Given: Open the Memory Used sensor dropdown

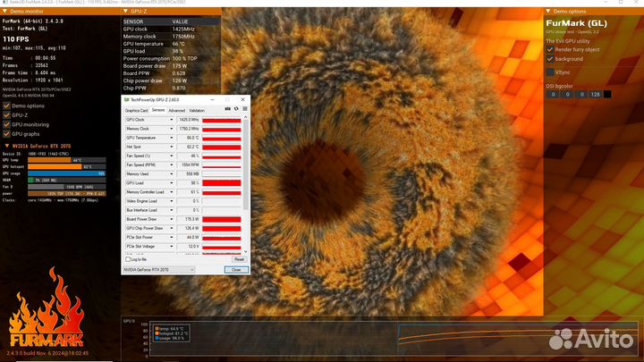Looking at the screenshot, I should (x=171, y=174).
